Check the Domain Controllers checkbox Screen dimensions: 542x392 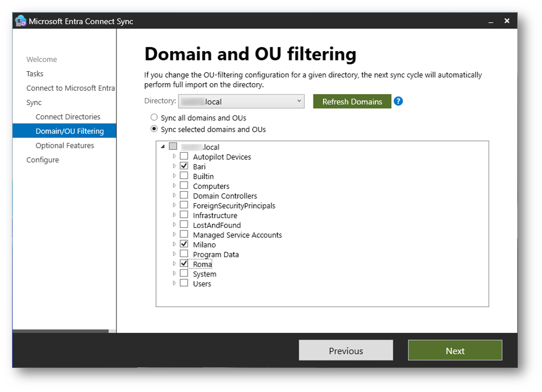pos(184,195)
